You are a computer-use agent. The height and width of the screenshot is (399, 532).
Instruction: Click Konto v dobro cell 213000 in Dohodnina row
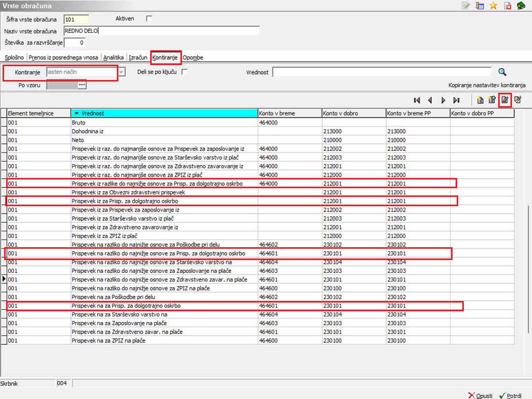tap(354, 131)
